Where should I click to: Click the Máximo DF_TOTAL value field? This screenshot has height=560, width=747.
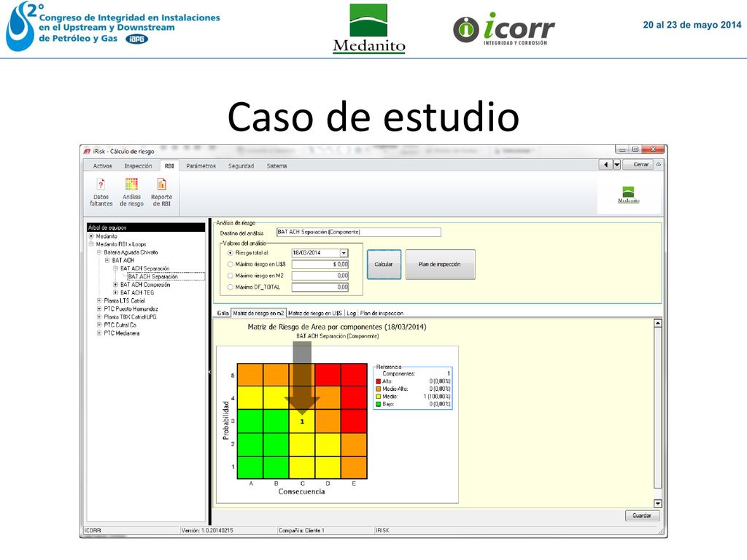[320, 287]
